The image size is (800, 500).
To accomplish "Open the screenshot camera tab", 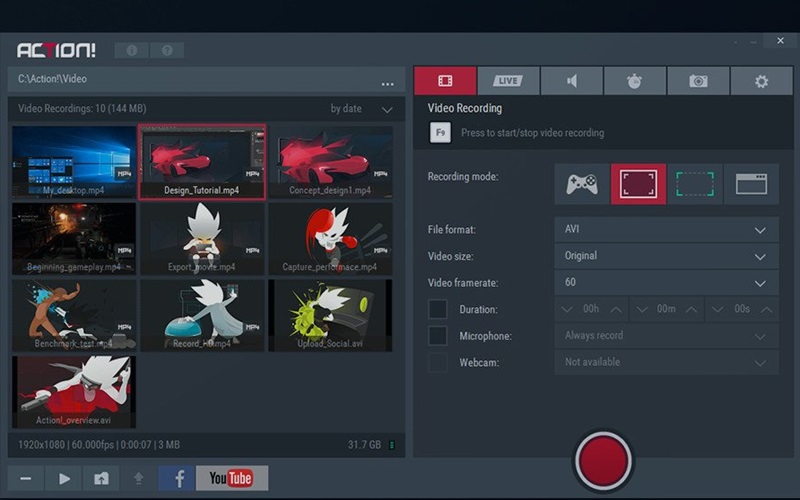I will coord(698,81).
